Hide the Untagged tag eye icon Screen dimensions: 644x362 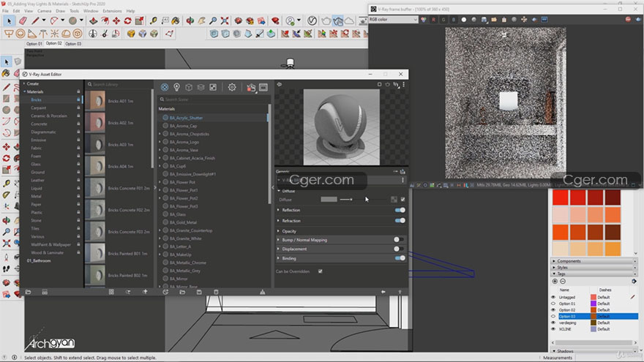point(553,297)
